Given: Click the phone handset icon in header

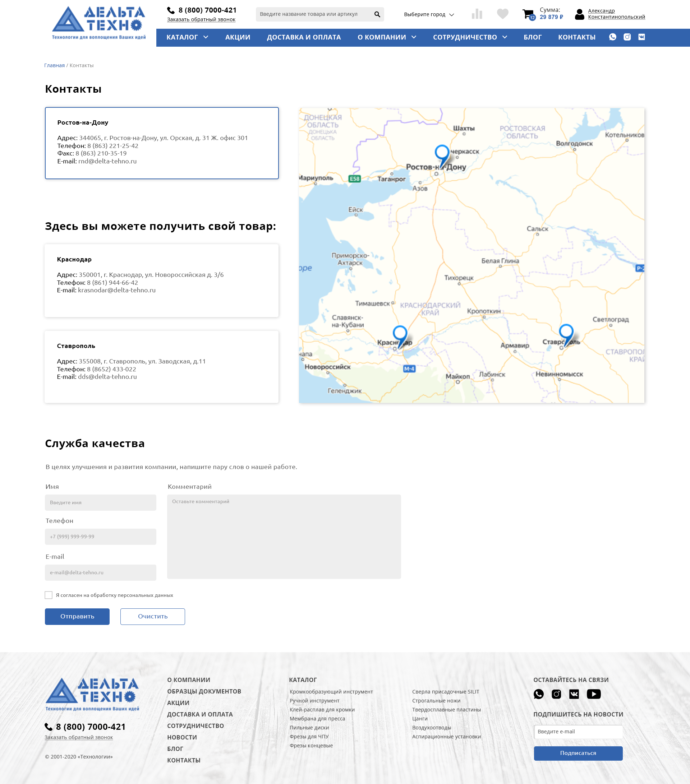Looking at the screenshot, I should [x=171, y=10].
